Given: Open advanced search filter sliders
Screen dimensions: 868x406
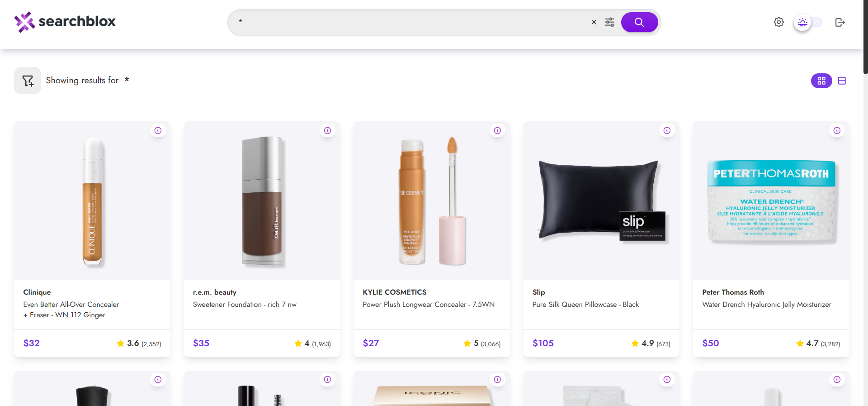Looking at the screenshot, I should pyautogui.click(x=610, y=22).
